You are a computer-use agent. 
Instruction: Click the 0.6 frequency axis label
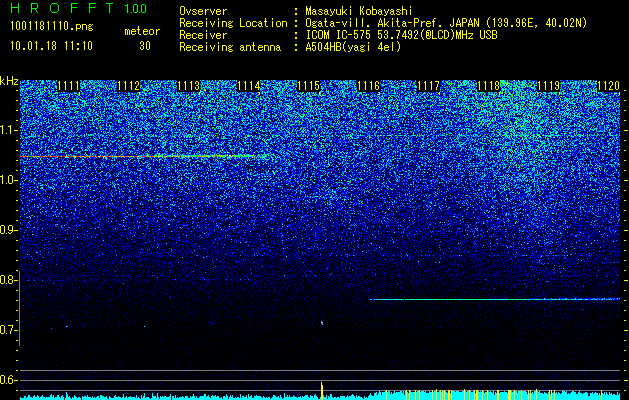coord(8,380)
